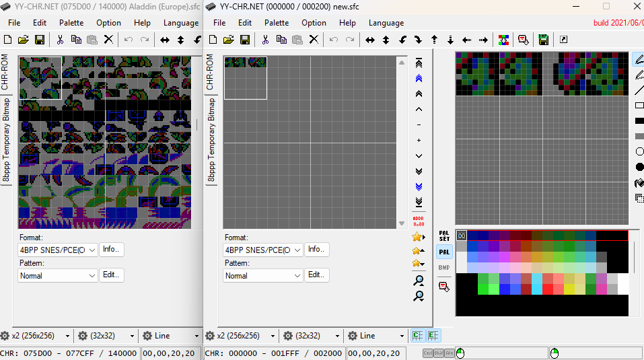This screenshot has height=360, width=644.
Task: Shift tile pixels right arrow icon
Action: [x=483, y=40]
